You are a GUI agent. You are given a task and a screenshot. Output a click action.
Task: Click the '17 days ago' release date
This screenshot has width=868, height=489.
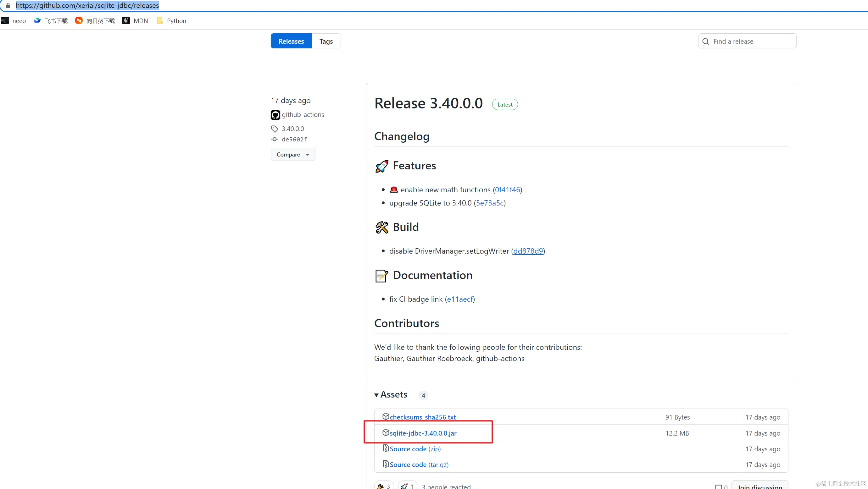(x=291, y=100)
